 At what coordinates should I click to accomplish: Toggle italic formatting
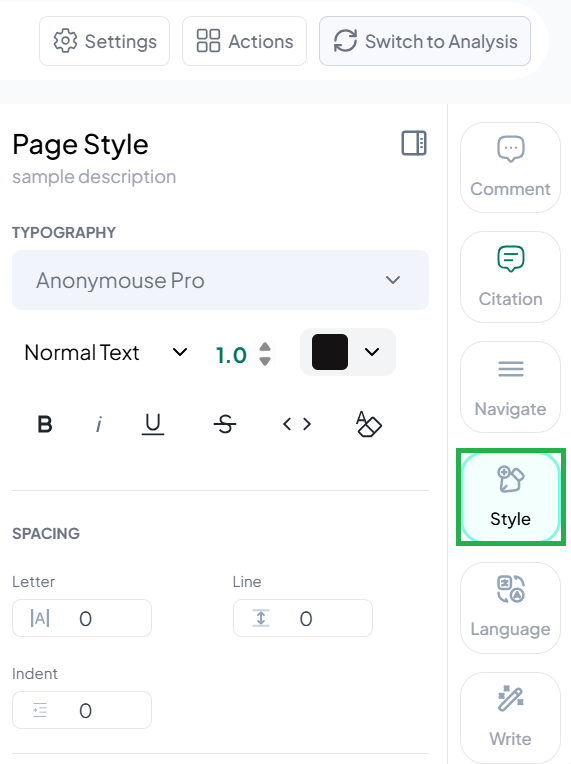click(x=99, y=424)
